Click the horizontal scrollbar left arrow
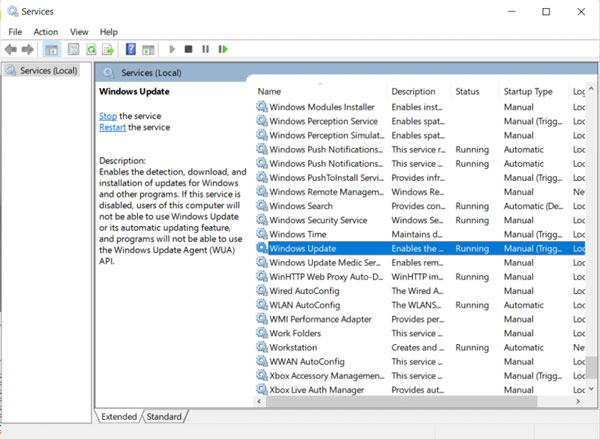The image size is (600, 439). (259, 401)
